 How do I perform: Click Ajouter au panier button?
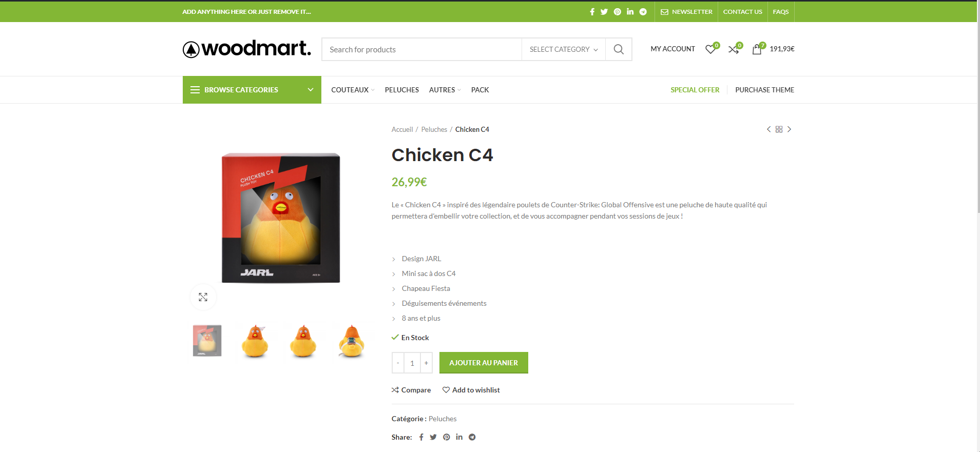click(x=484, y=363)
